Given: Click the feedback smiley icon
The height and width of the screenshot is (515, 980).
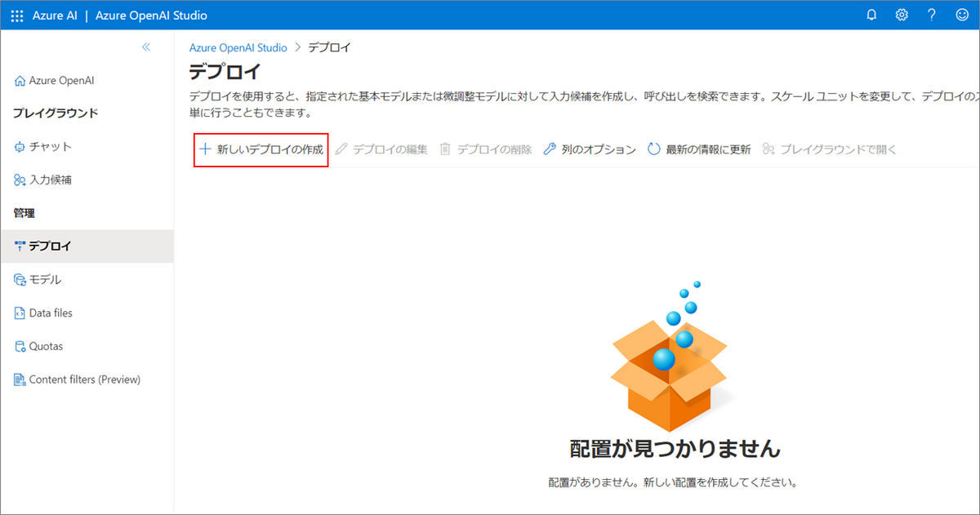Looking at the screenshot, I should [x=962, y=15].
